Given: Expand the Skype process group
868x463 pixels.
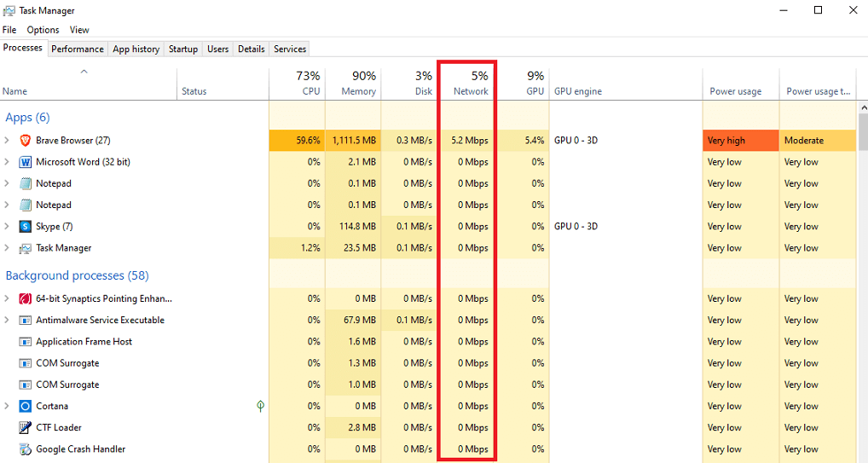Looking at the screenshot, I should (8, 227).
